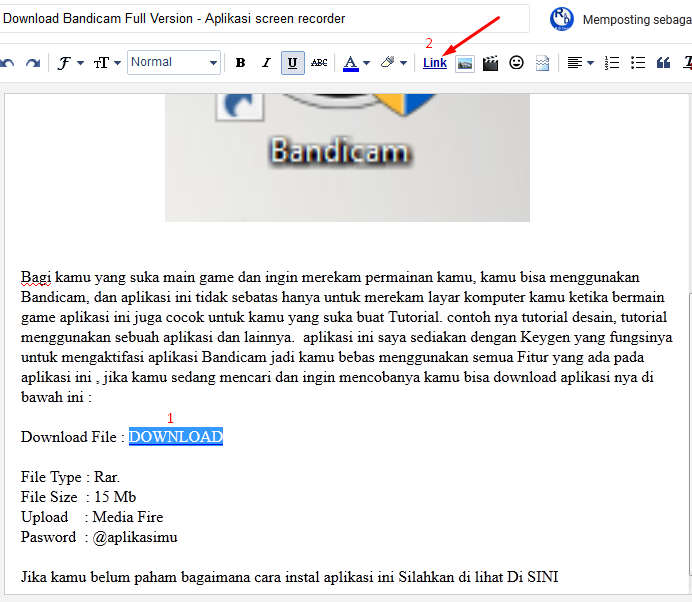Screen dimensions: 692x602
Task: Click the editor vertical scrollbar
Action: click(x=690, y=435)
